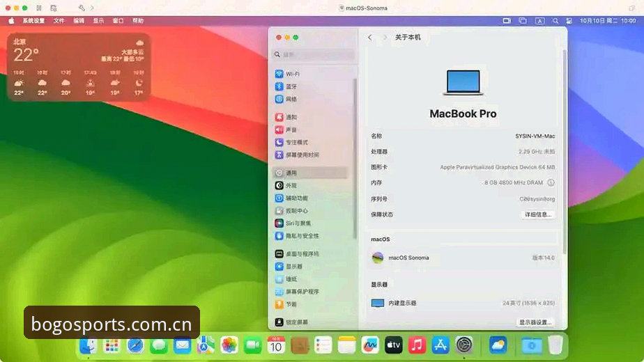
Task: Open Reminders from the Dock
Action: click(323, 345)
